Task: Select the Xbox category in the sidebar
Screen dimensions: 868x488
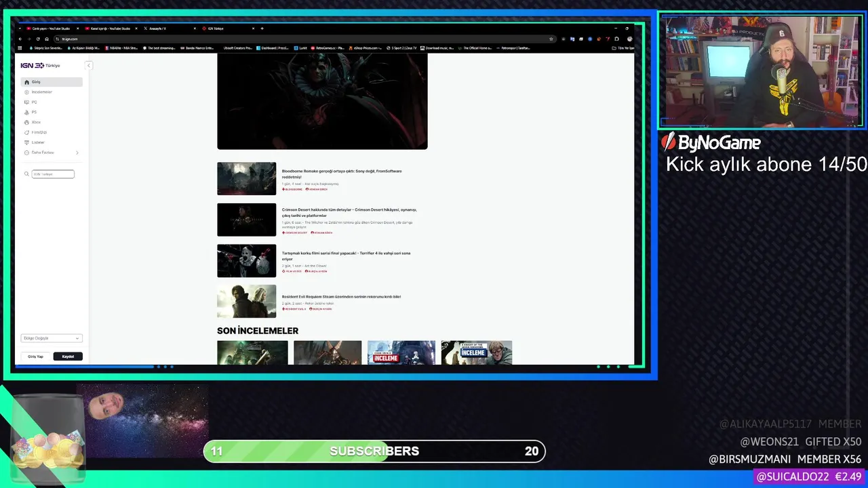Action: [52, 123]
